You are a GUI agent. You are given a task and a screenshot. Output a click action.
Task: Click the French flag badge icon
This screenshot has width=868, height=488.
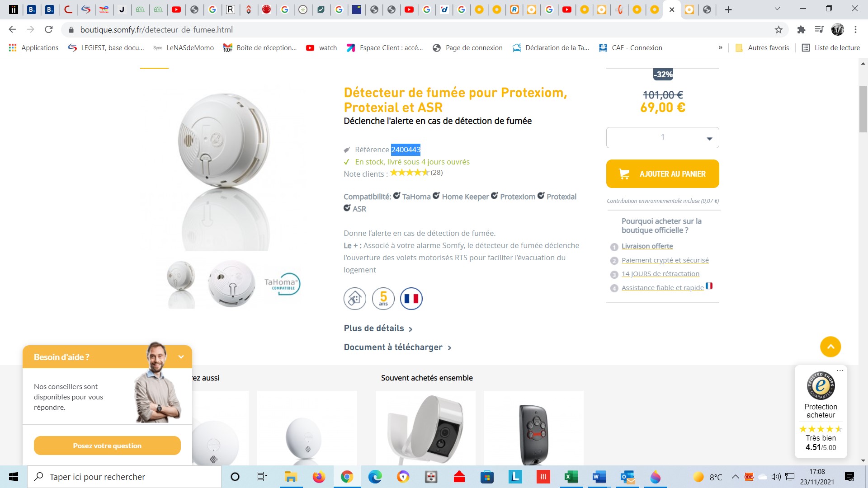pyautogui.click(x=411, y=299)
